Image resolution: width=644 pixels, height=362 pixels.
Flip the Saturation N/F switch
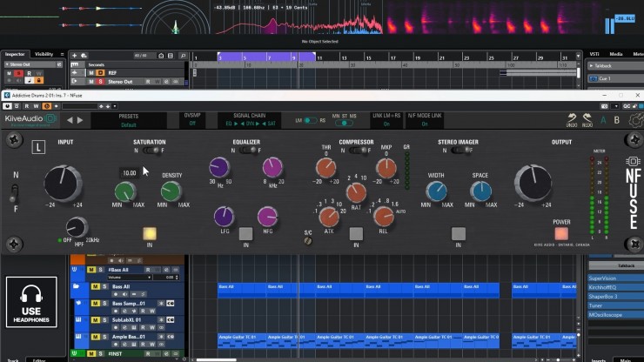[151, 151]
